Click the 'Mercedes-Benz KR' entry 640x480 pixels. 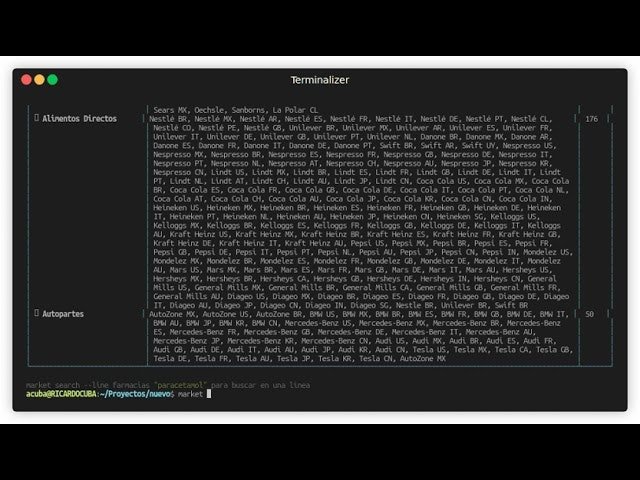260,341
